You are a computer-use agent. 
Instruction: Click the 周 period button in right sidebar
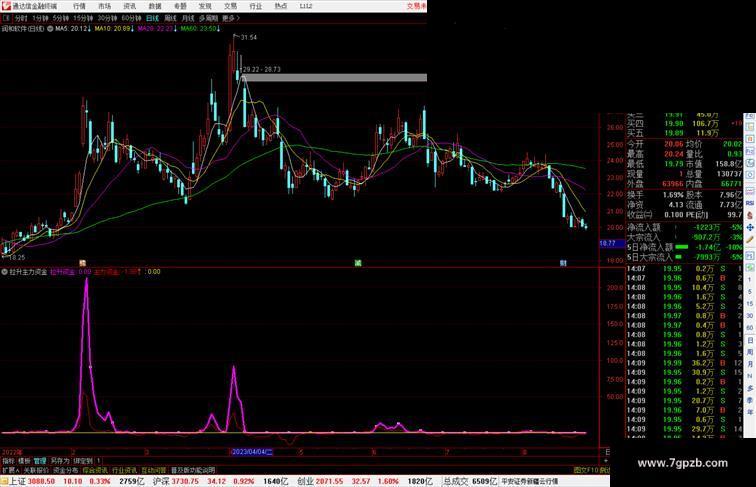point(750,352)
